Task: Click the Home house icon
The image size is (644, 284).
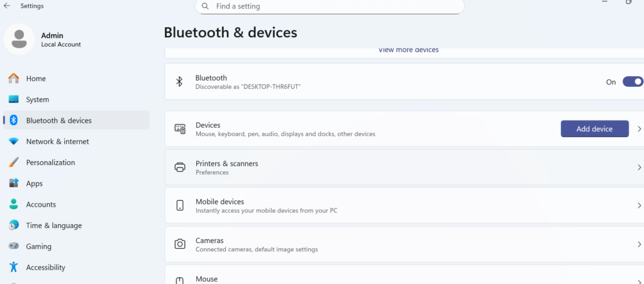Action: tap(14, 78)
